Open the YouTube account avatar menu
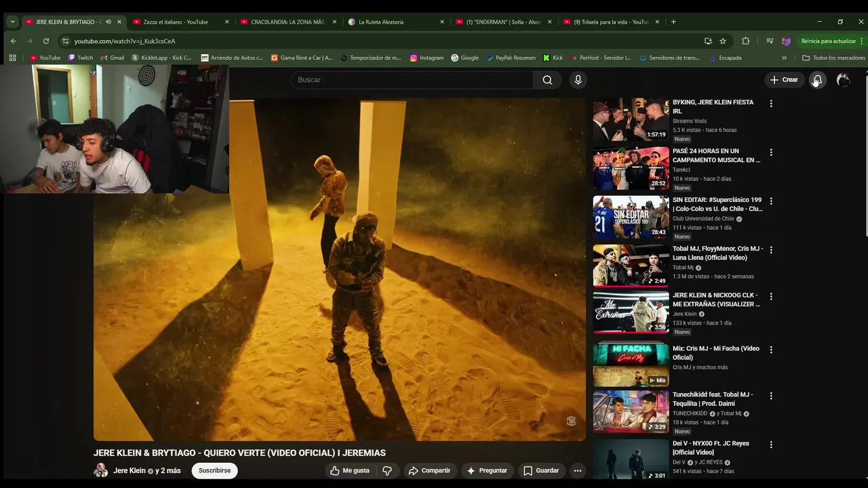Screen dimensions: 868x488 click(x=843, y=80)
